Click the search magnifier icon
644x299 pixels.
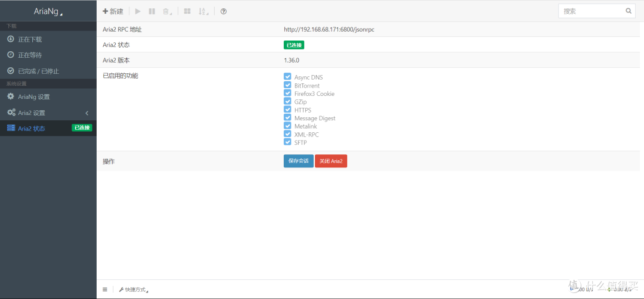(628, 11)
